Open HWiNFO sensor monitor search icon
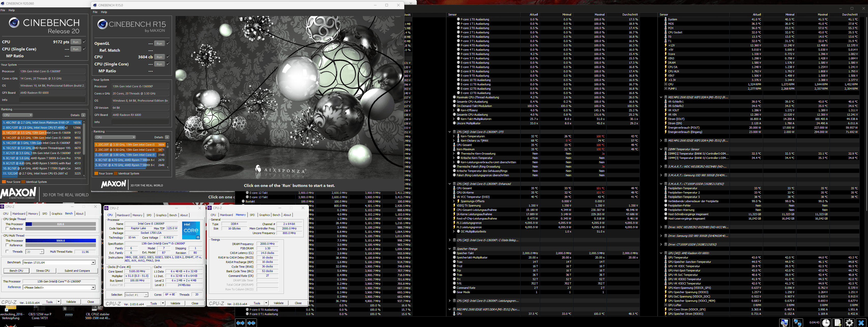The height and width of the screenshot is (327, 868). [x=785, y=323]
